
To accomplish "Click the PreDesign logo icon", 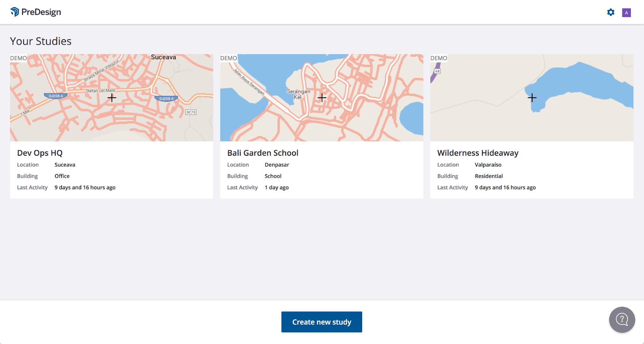I will pyautogui.click(x=15, y=12).
